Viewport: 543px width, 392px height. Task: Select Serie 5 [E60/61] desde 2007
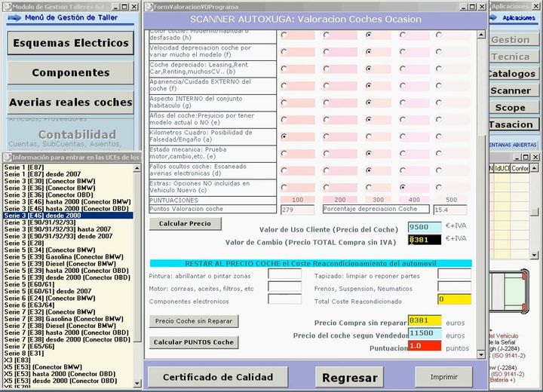click(x=48, y=291)
